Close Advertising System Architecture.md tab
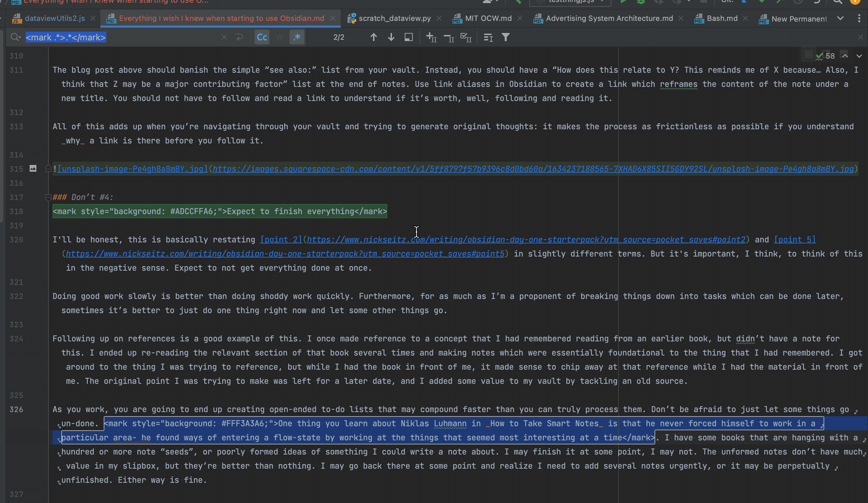 [680, 18]
